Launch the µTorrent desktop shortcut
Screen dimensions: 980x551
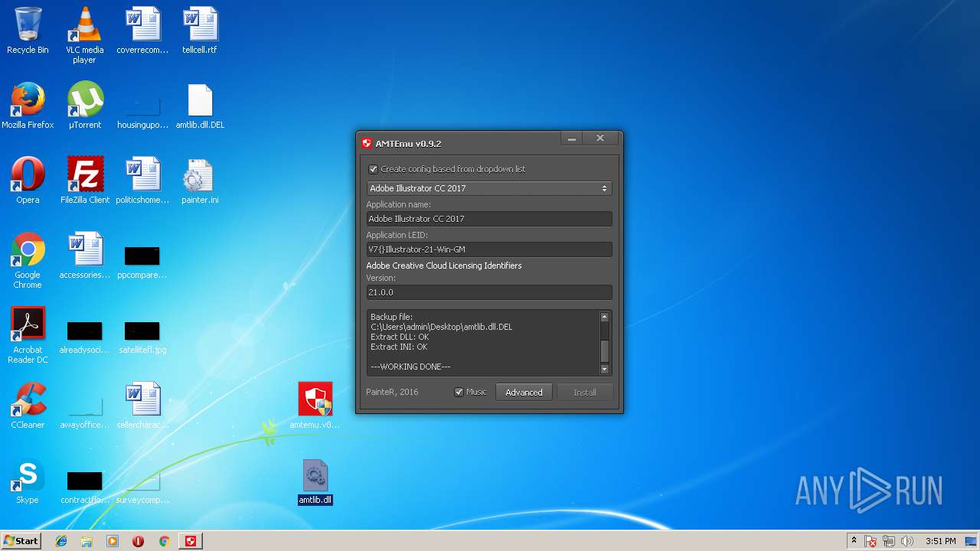point(84,106)
